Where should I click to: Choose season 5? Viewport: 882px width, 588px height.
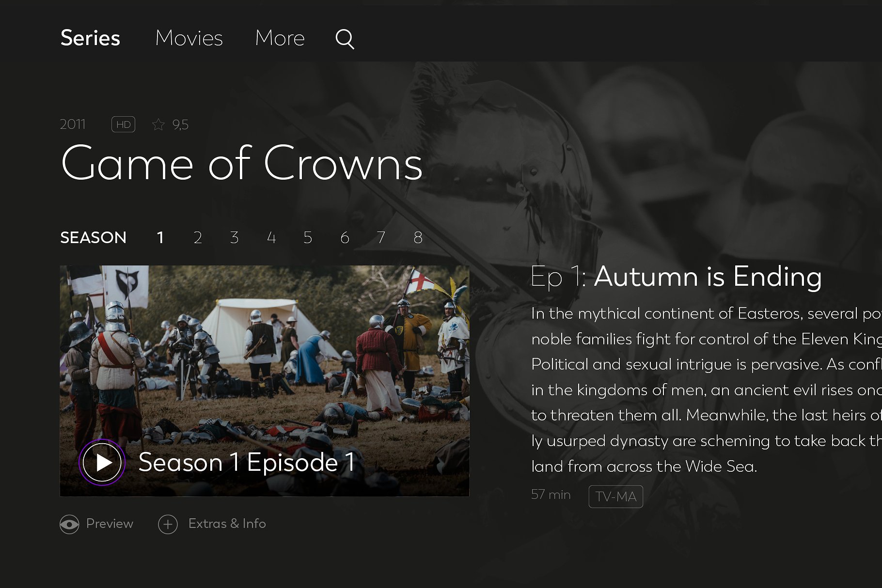308,237
